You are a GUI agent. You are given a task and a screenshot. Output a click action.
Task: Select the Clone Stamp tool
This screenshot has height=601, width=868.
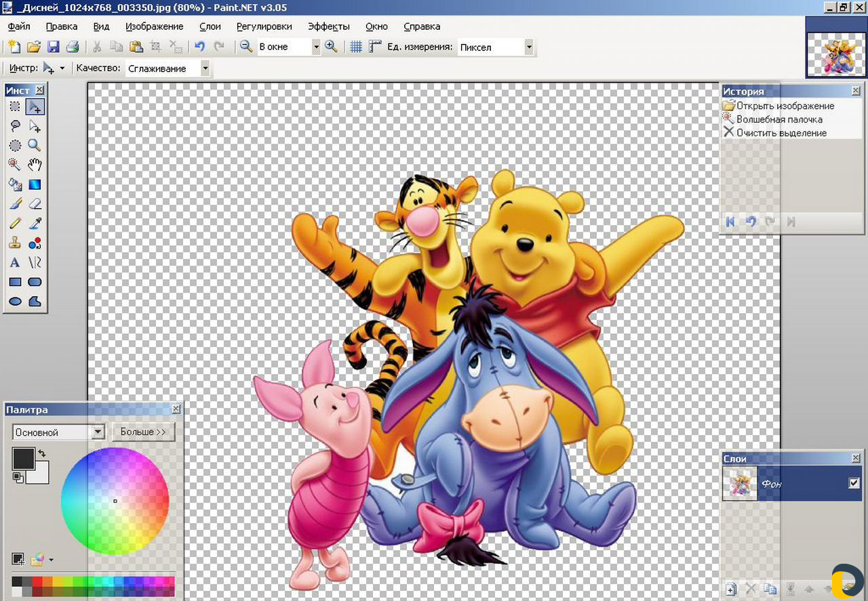(15, 243)
